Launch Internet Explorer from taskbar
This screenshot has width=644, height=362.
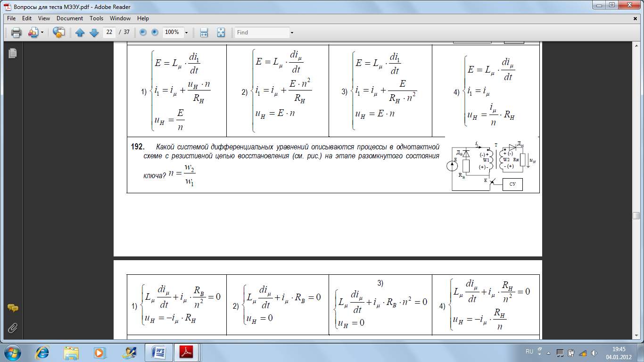click(42, 352)
